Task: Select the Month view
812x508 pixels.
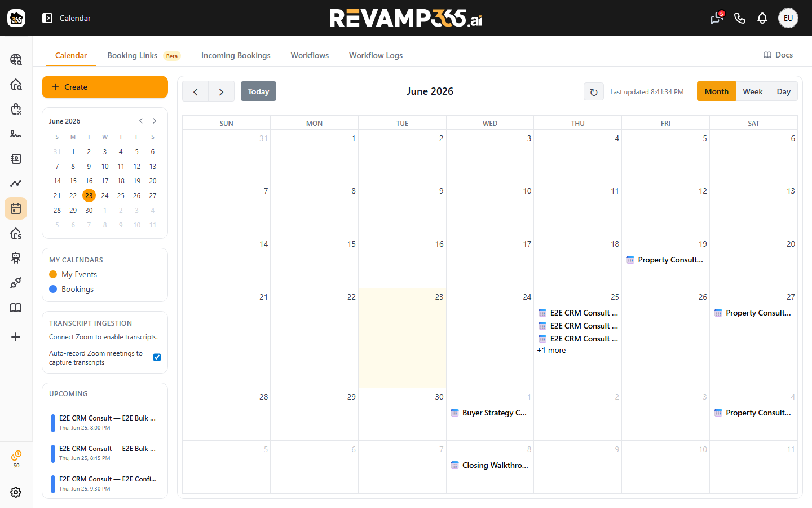Action: pyautogui.click(x=716, y=91)
